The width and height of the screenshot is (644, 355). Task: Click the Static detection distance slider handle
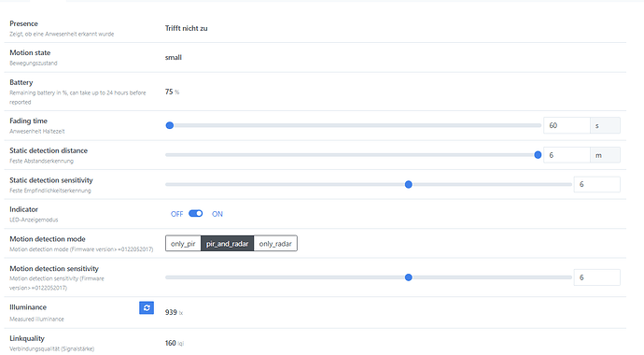tap(538, 155)
